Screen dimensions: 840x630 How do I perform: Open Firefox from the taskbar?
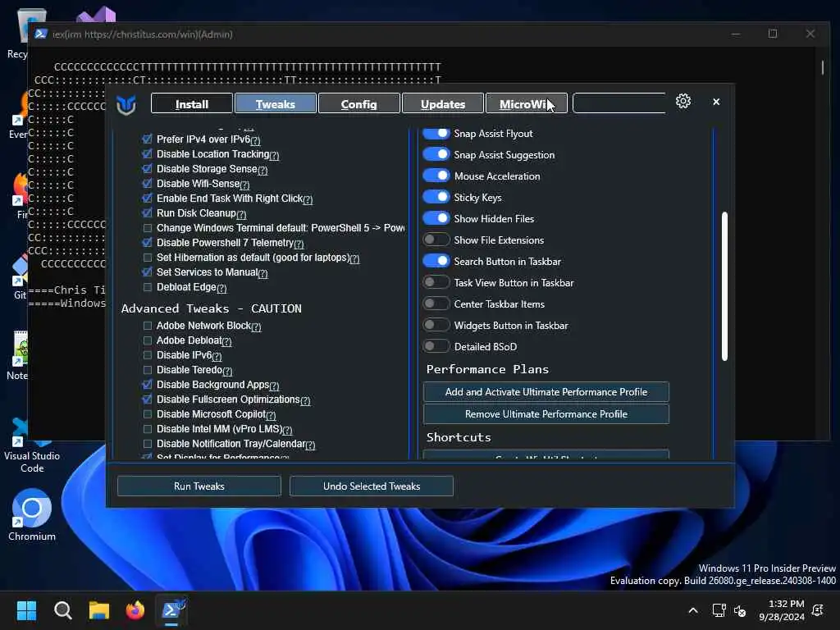coord(135,610)
